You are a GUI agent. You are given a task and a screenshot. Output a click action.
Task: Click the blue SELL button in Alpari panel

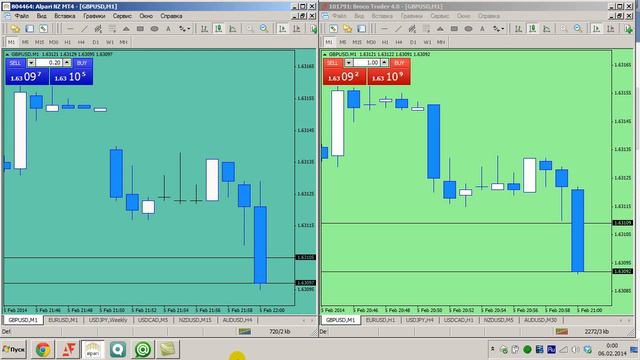pyautogui.click(x=15, y=63)
